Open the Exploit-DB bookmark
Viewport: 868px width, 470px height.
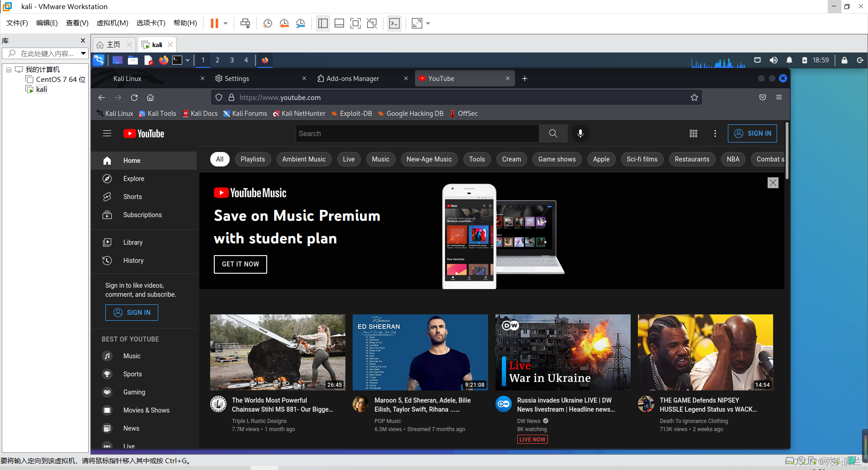[351, 114]
